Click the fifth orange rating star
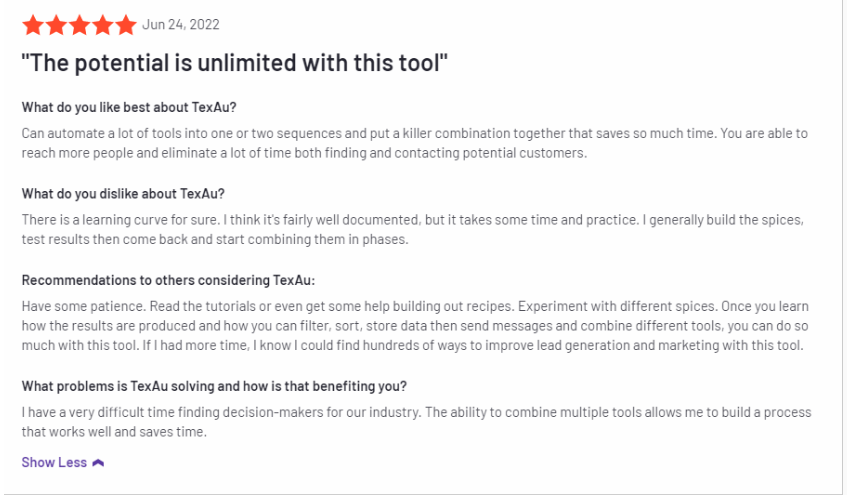The height and width of the screenshot is (495, 862). [125, 25]
